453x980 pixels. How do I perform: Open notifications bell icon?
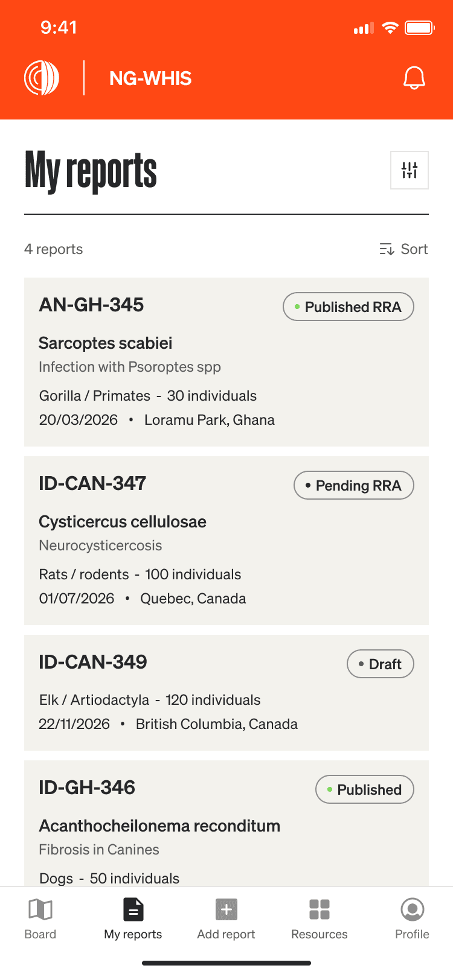click(414, 78)
